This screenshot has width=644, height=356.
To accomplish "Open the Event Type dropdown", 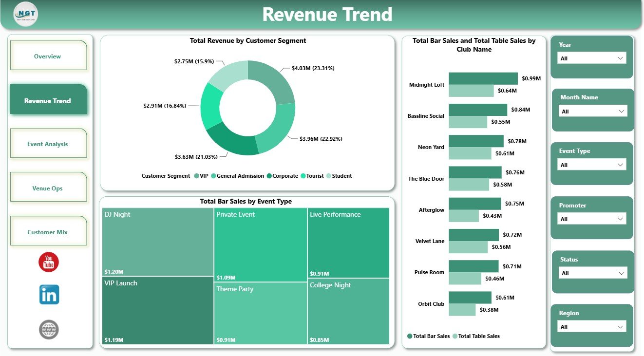I will 591,165.
